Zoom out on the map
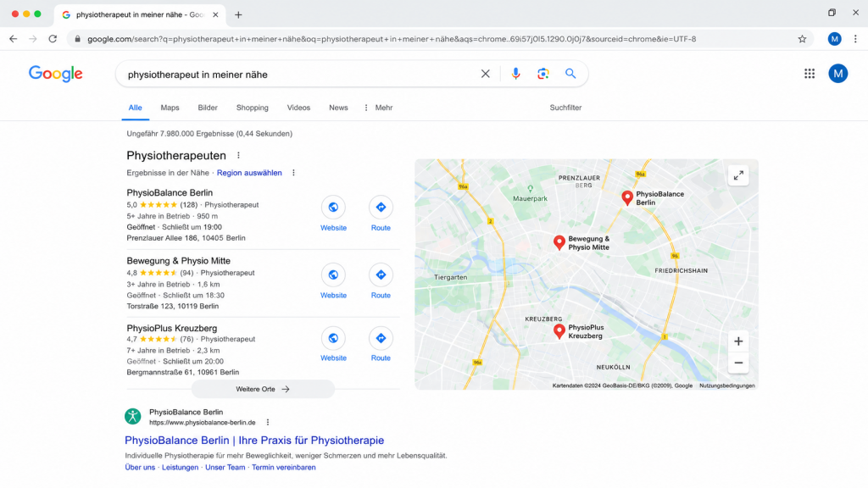 pyautogui.click(x=738, y=363)
